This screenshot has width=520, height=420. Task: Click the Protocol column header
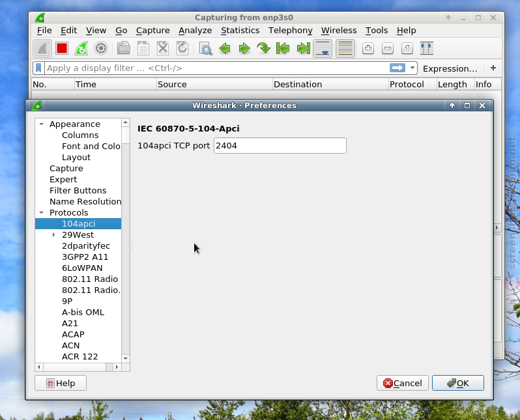click(412, 84)
